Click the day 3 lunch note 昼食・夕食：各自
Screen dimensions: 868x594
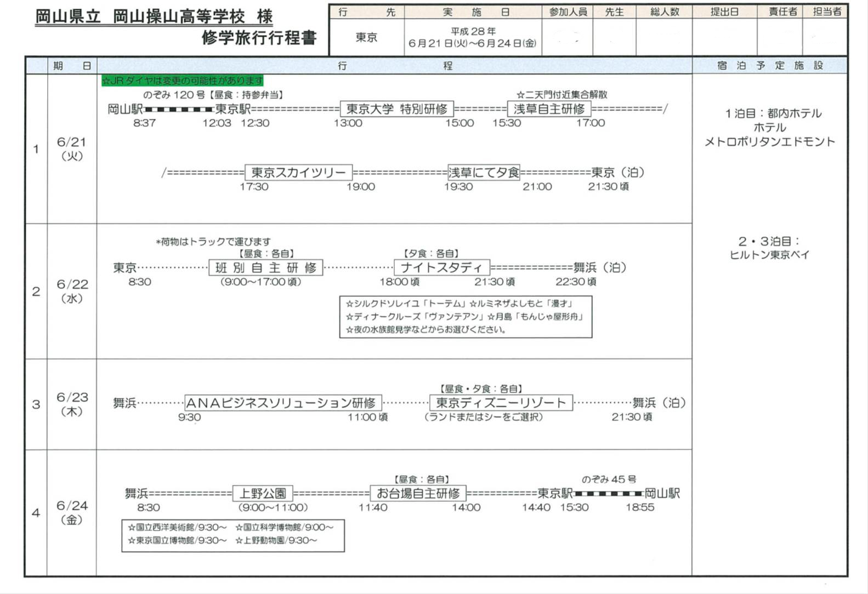[481, 389]
